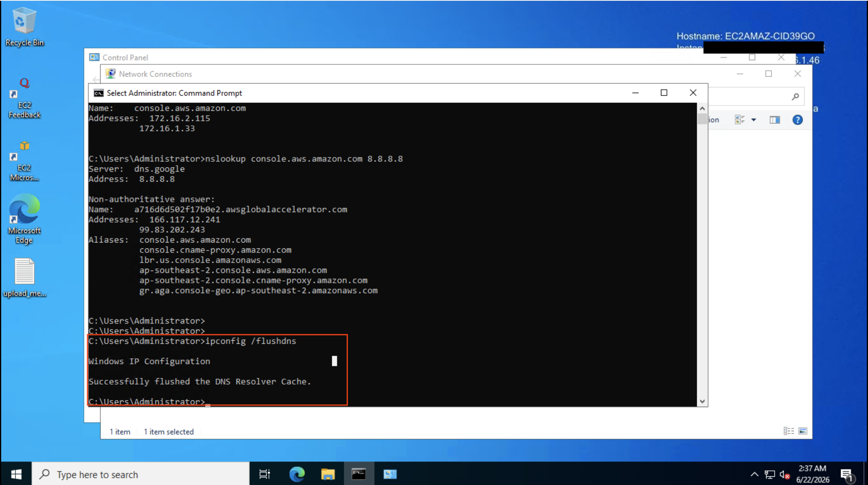Click 'Successfully flushed the DNS Resolver Cache.' text
Viewport: 868px width, 485px height.
[x=200, y=381]
